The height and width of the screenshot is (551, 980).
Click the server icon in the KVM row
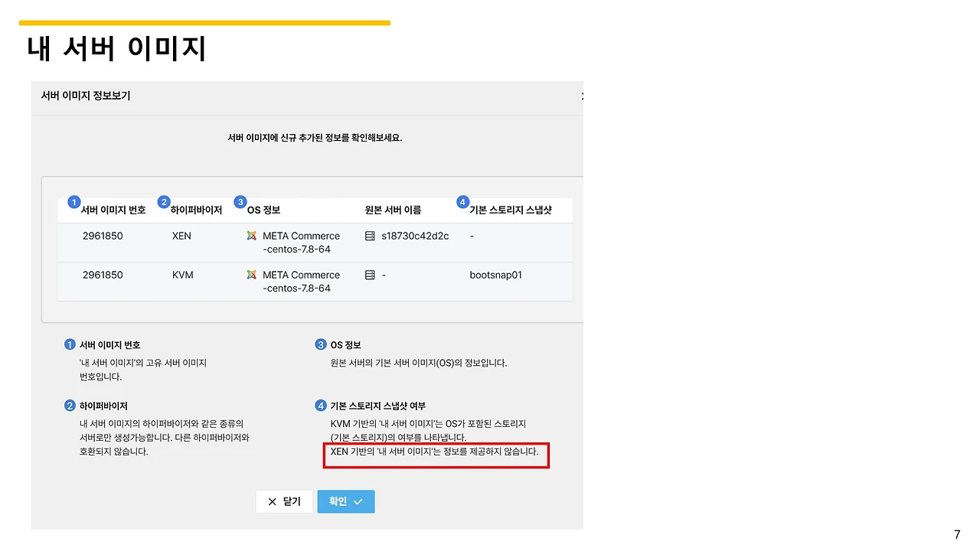[369, 275]
